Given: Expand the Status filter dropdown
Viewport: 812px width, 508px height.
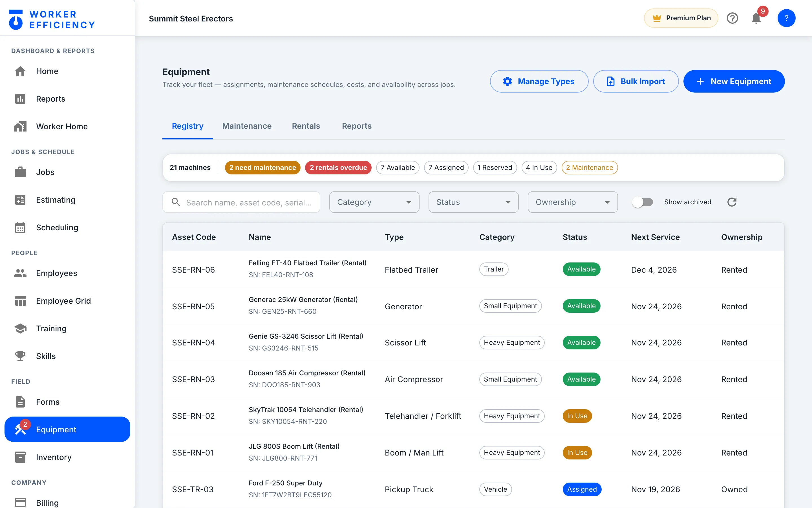Looking at the screenshot, I should tap(473, 202).
